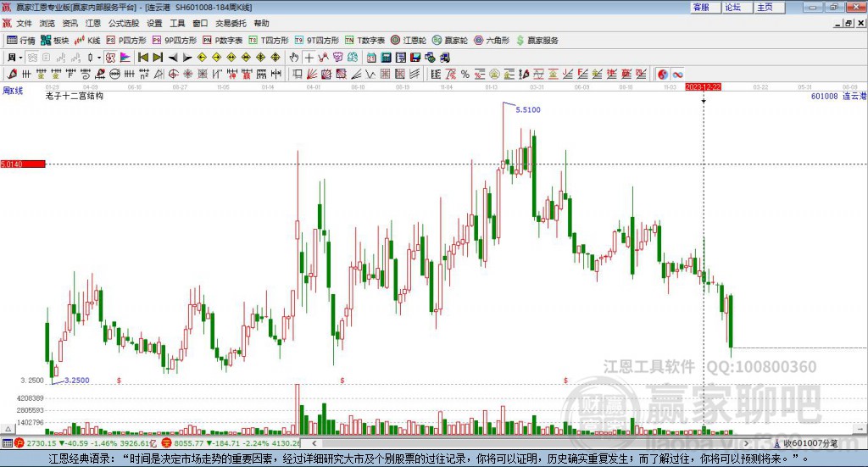The height and width of the screenshot is (467, 868).
Task: Click the 周K线 period label
Action: (x=13, y=91)
